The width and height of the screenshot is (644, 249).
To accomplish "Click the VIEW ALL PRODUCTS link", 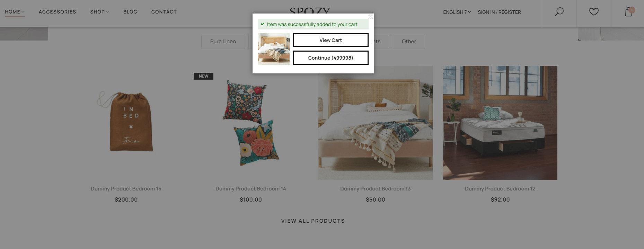I will click(x=313, y=221).
